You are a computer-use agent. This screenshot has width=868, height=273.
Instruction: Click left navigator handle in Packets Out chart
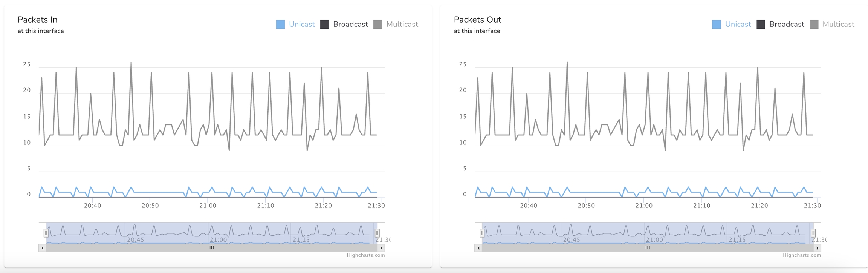pos(482,233)
